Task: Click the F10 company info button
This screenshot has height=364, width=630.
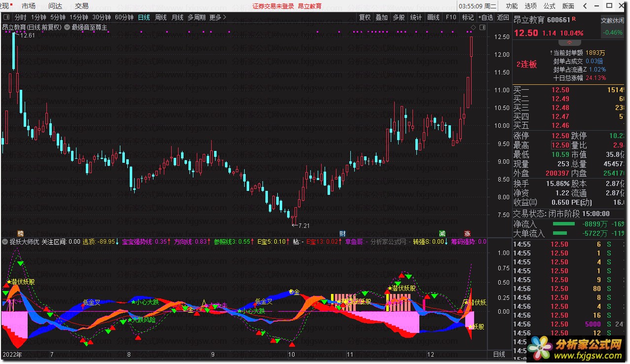Action: tap(450, 17)
